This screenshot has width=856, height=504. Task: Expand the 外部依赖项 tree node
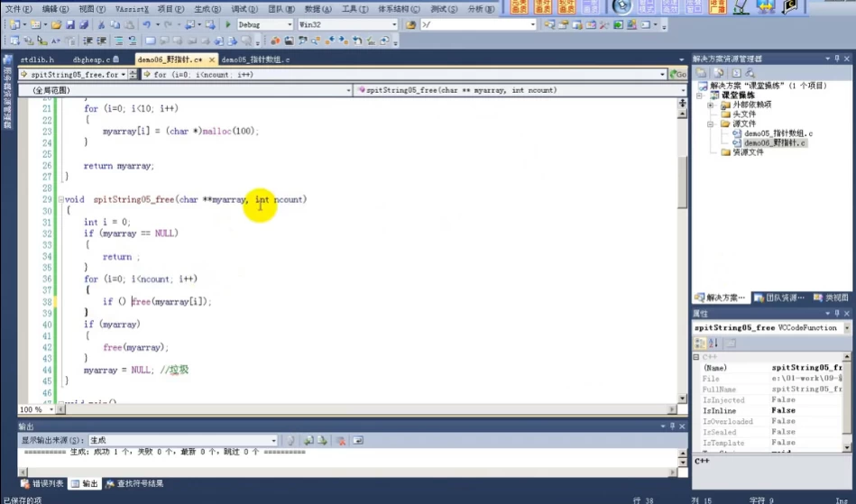coord(711,105)
